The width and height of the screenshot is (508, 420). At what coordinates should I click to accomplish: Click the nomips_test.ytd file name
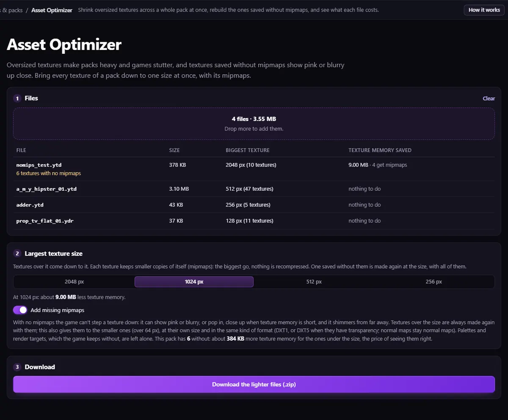(39, 165)
